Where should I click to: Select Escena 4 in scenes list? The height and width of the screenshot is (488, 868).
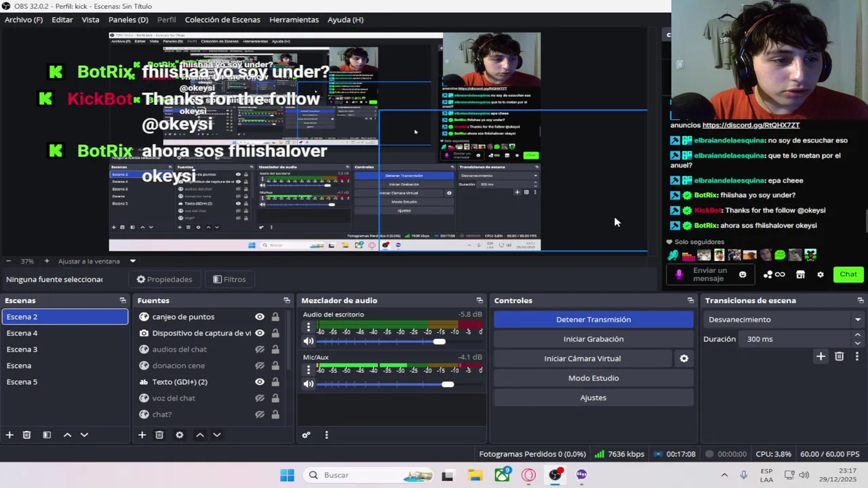pyautogui.click(x=64, y=333)
